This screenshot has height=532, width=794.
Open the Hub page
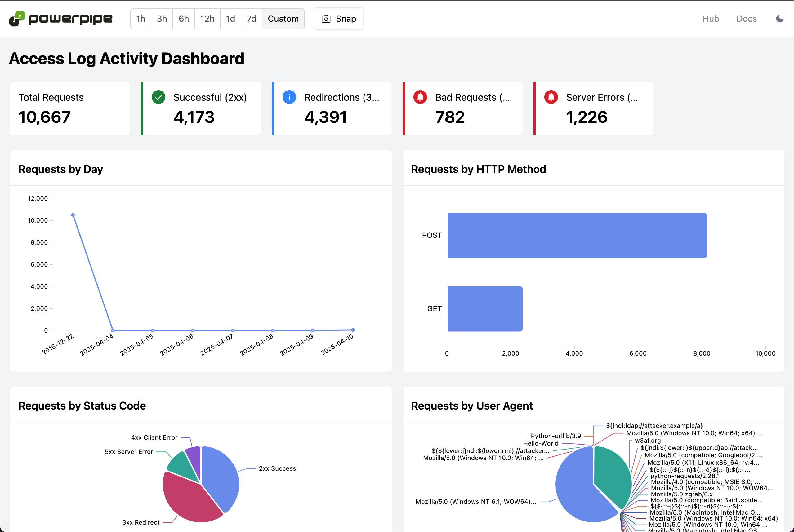click(711, 19)
